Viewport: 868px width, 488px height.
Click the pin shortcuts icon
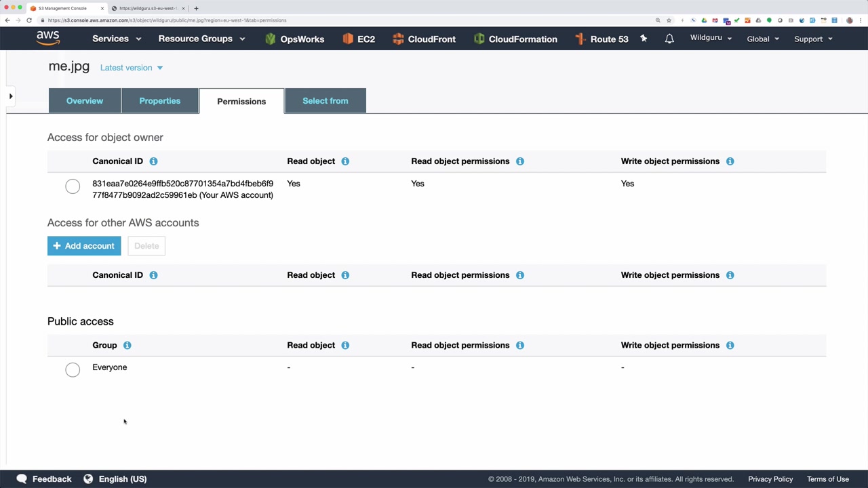point(644,39)
